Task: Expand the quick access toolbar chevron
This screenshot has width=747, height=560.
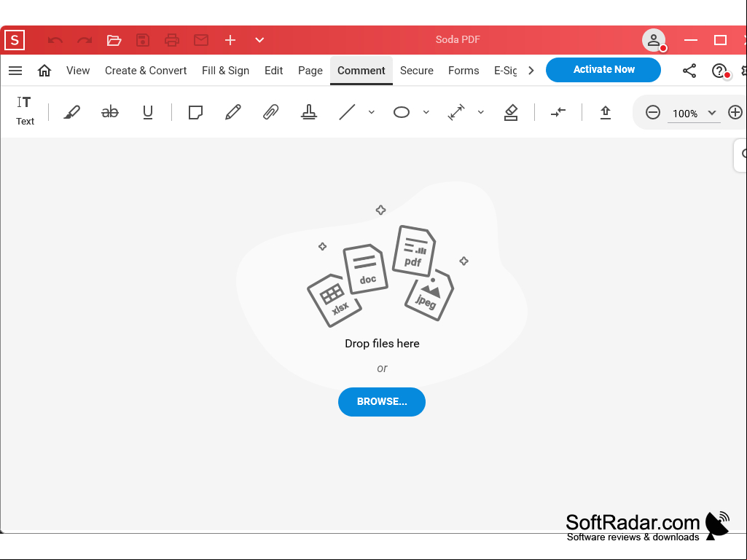Action: [259, 40]
